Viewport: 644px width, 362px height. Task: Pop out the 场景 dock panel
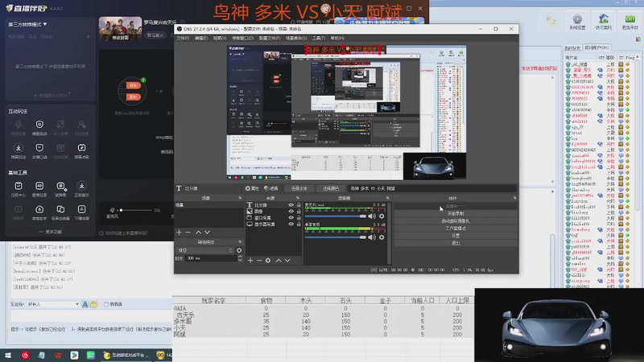240,198
